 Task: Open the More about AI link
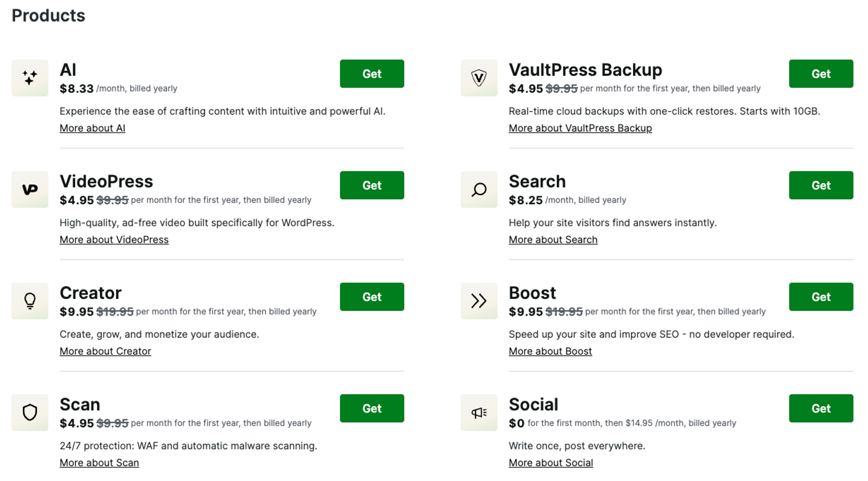point(92,128)
